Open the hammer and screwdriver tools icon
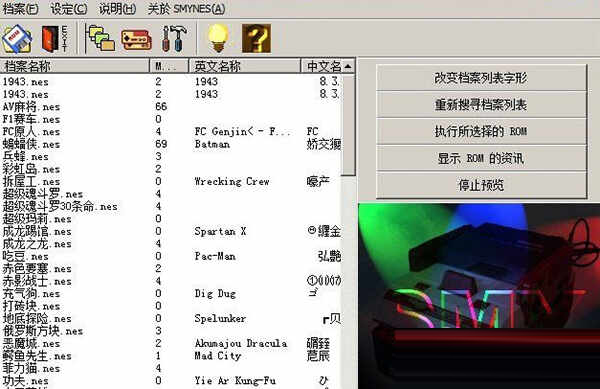Screen dimensions: 600x389 (x=174, y=38)
